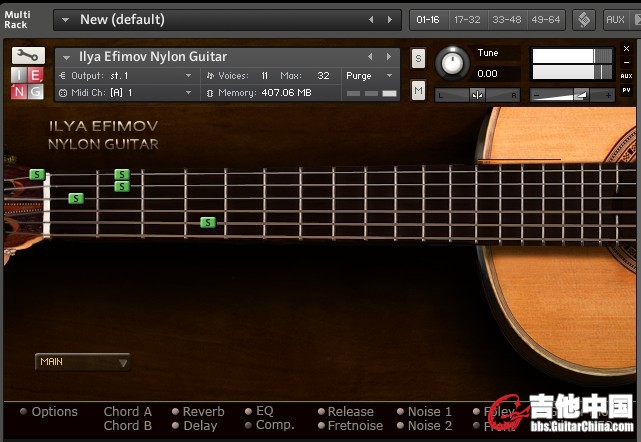Click the Max voices value 32
Screen dimensions: 641x442
323,76
